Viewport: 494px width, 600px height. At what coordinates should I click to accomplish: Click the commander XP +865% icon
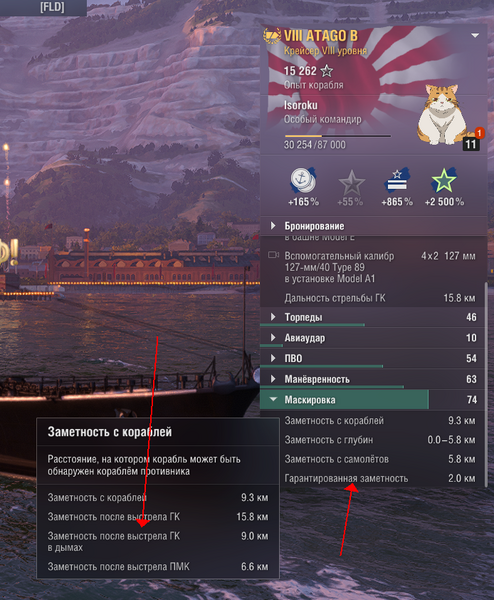[397, 180]
